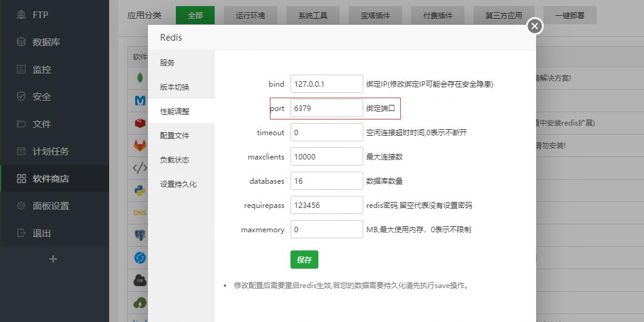Click the Redis dialog title text
The width and height of the screenshot is (644, 322).
coord(171,38)
